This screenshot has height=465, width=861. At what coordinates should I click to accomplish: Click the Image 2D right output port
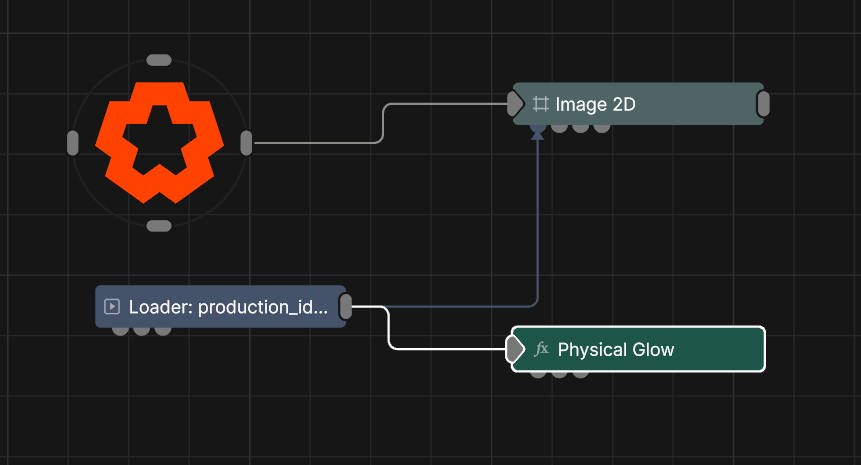763,104
